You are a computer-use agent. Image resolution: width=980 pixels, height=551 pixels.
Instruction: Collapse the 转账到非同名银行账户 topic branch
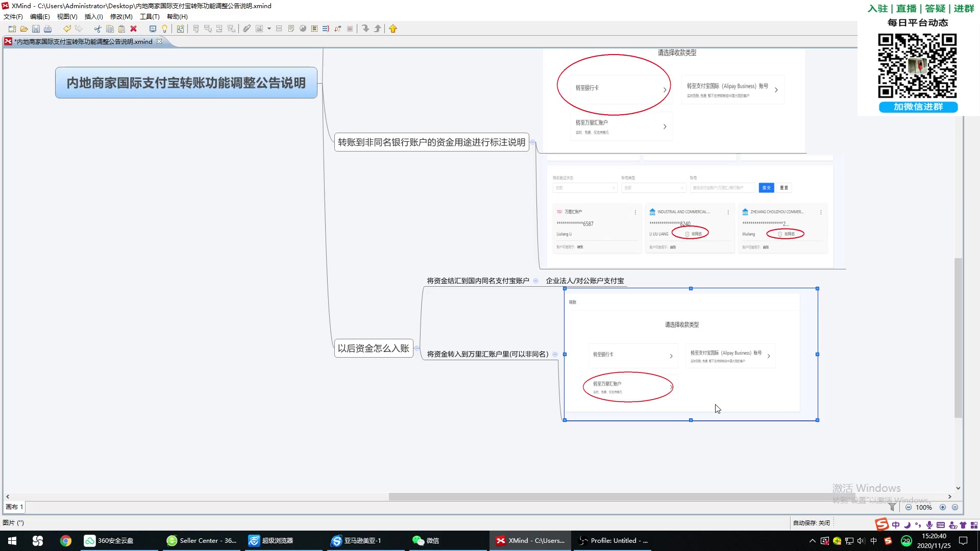point(533,142)
